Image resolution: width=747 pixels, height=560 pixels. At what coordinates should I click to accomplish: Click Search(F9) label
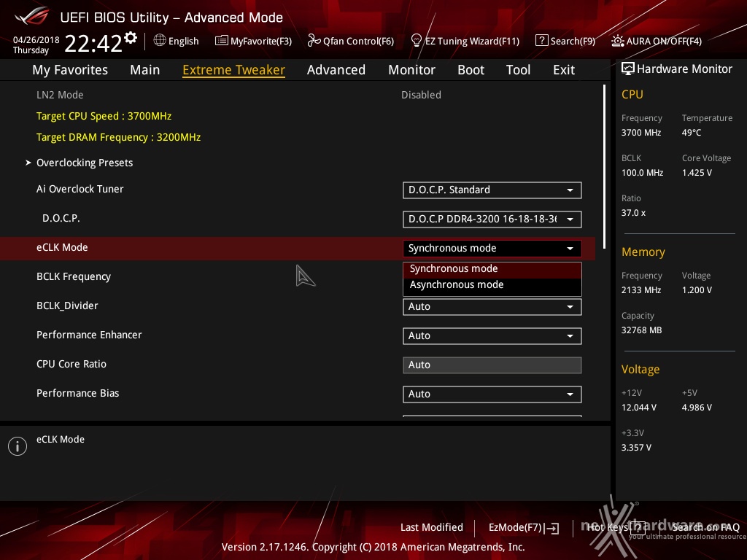(573, 41)
